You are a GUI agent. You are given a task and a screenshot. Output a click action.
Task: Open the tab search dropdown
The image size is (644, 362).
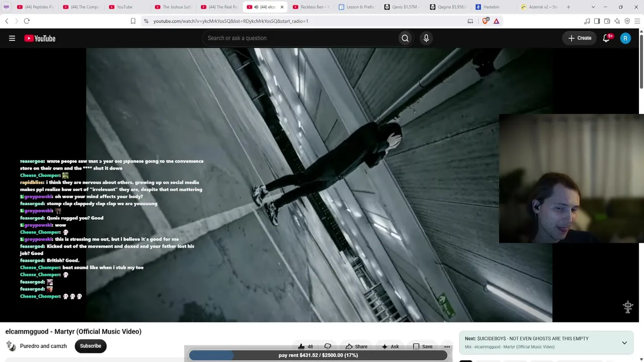coord(593,7)
